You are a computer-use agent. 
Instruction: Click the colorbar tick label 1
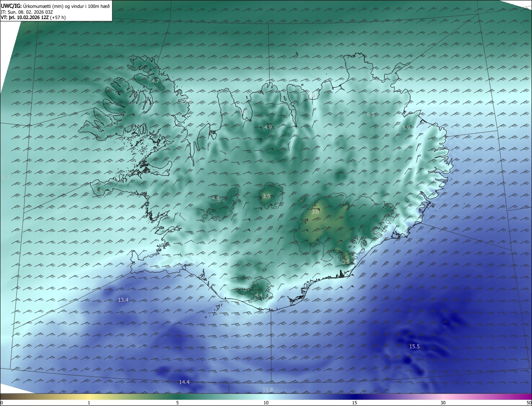(89, 403)
